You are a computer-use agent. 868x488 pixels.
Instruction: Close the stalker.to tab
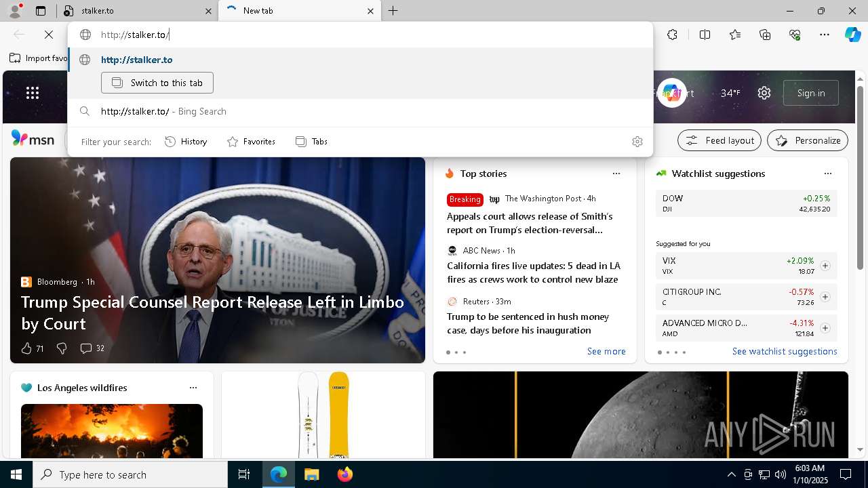(208, 11)
